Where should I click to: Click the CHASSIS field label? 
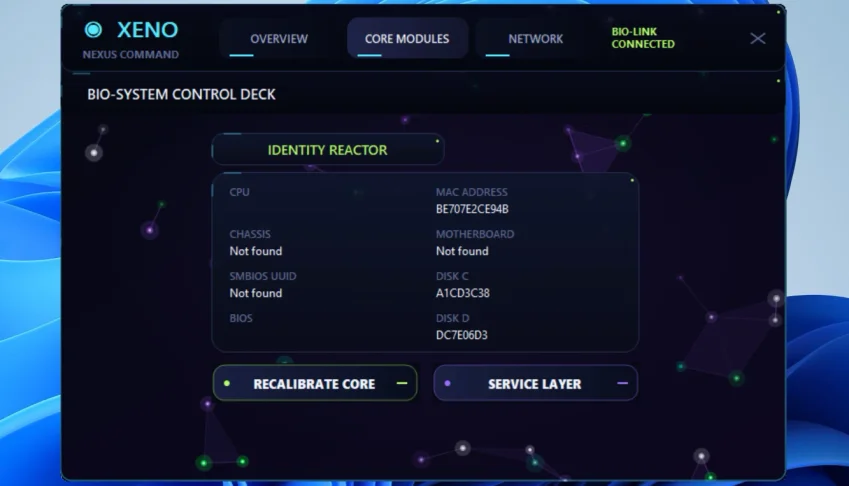point(250,234)
